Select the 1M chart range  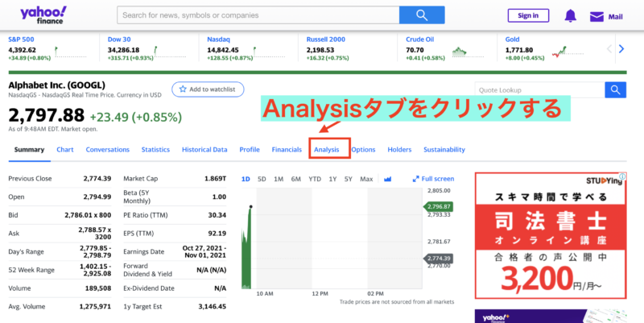click(x=279, y=179)
